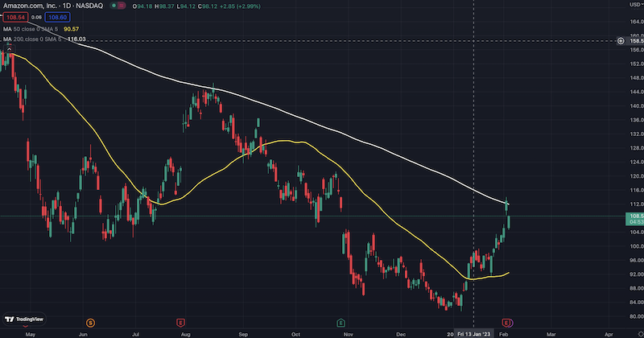
Task: Click the Fri 13 Jan '23 date label
Action: pos(473,334)
